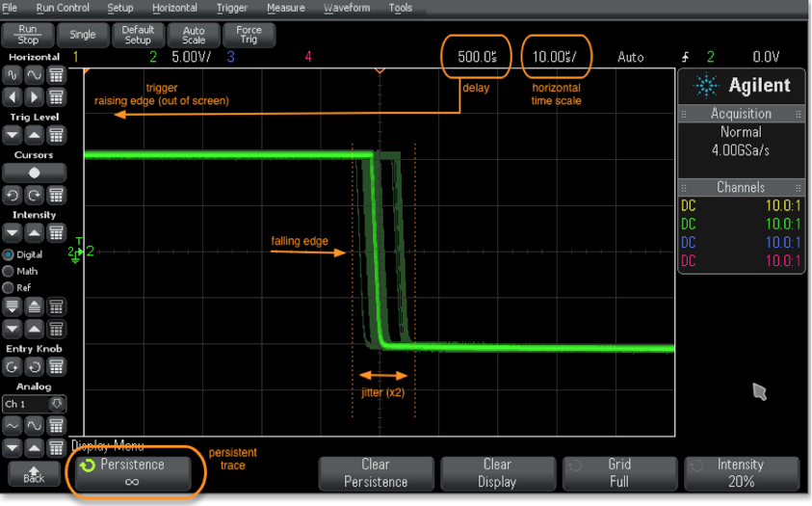Click plain up arrow above Entry Knob label
This screenshot has width=812, height=506.
coord(34,329)
